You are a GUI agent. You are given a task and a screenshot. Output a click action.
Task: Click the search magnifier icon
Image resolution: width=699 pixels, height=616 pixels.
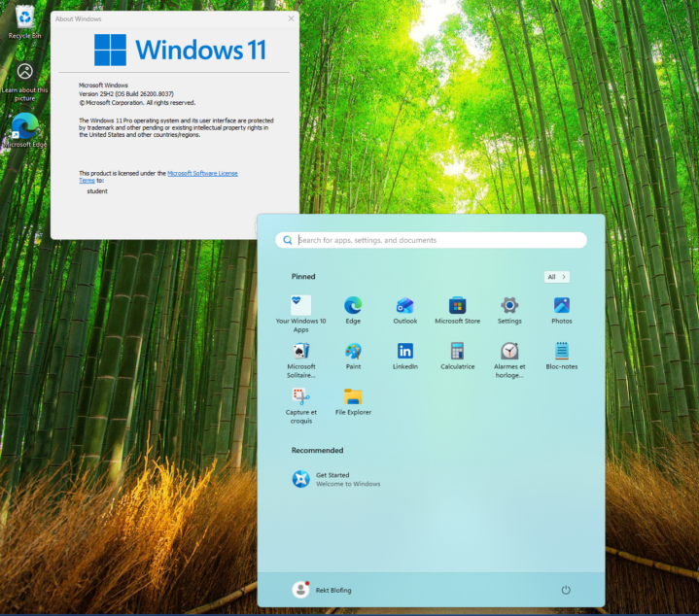(288, 240)
